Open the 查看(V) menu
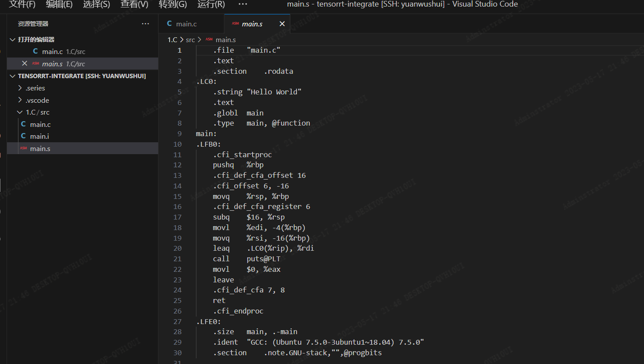Viewport: 644px width, 364px height. coord(134,4)
